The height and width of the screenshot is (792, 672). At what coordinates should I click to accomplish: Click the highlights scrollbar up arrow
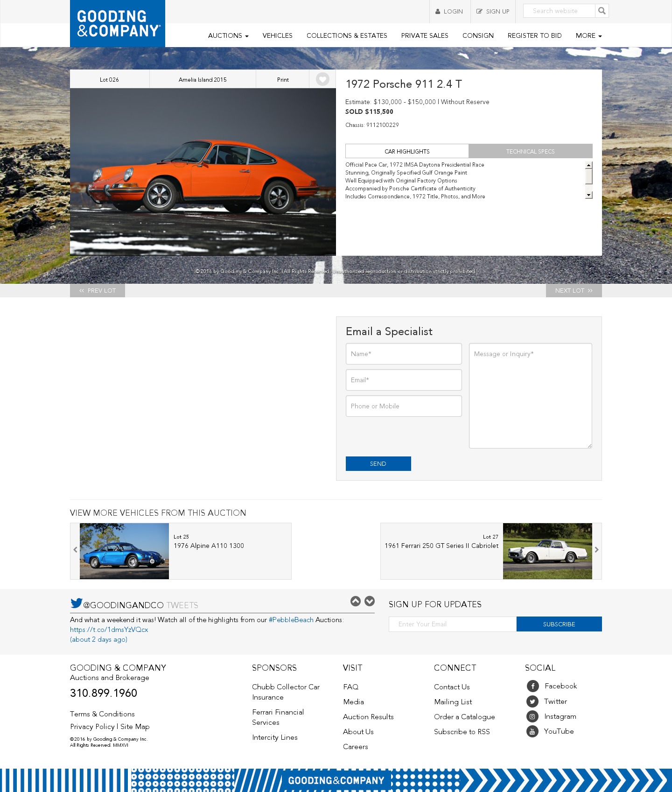589,165
